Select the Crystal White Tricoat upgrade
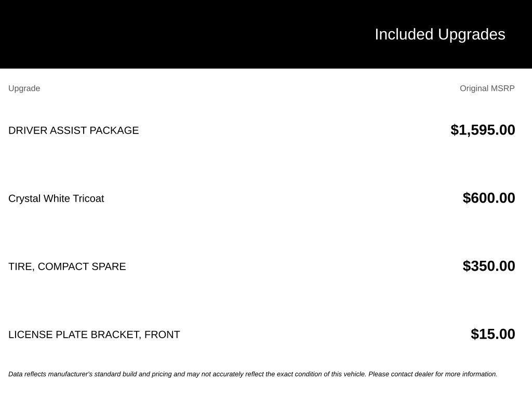 [x=56, y=198]
